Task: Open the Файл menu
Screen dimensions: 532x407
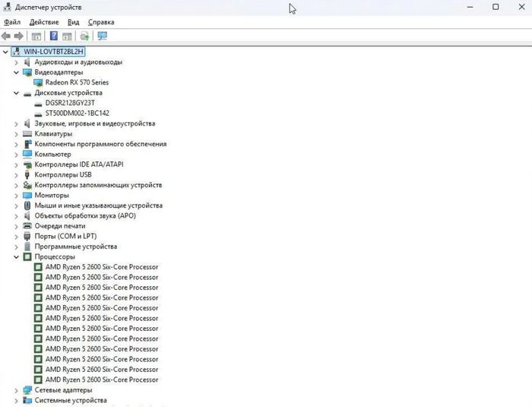Action: (12, 22)
